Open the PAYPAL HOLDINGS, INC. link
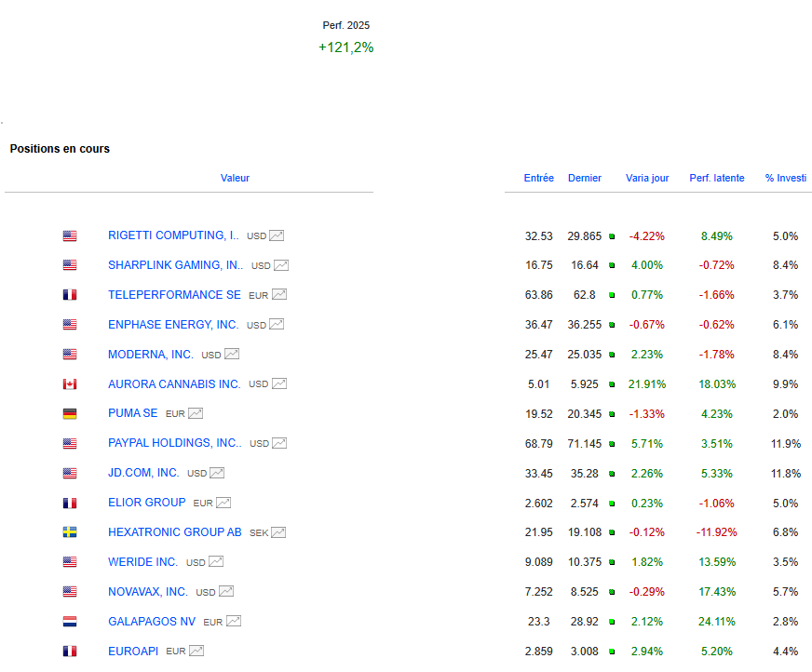The height and width of the screenshot is (672, 812). (x=174, y=443)
